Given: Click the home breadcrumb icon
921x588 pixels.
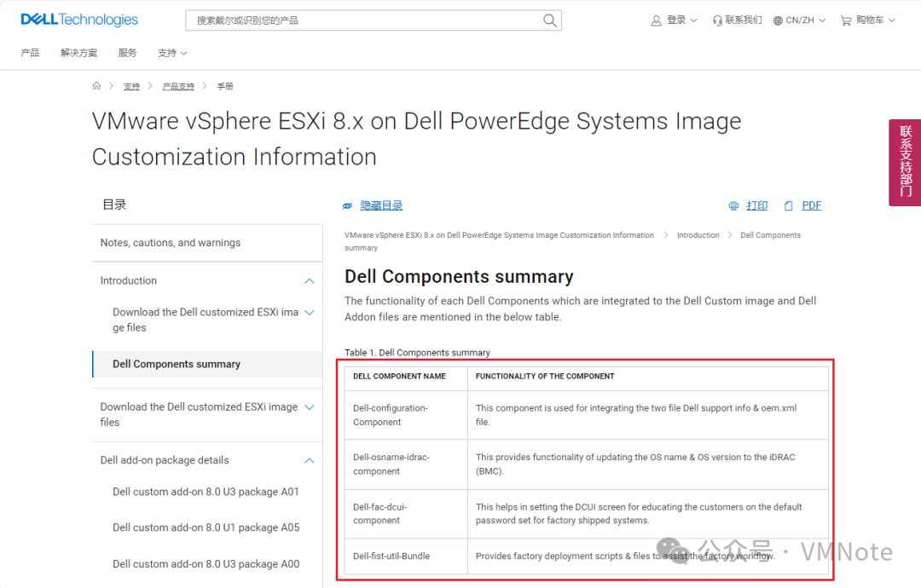Looking at the screenshot, I should (96, 86).
